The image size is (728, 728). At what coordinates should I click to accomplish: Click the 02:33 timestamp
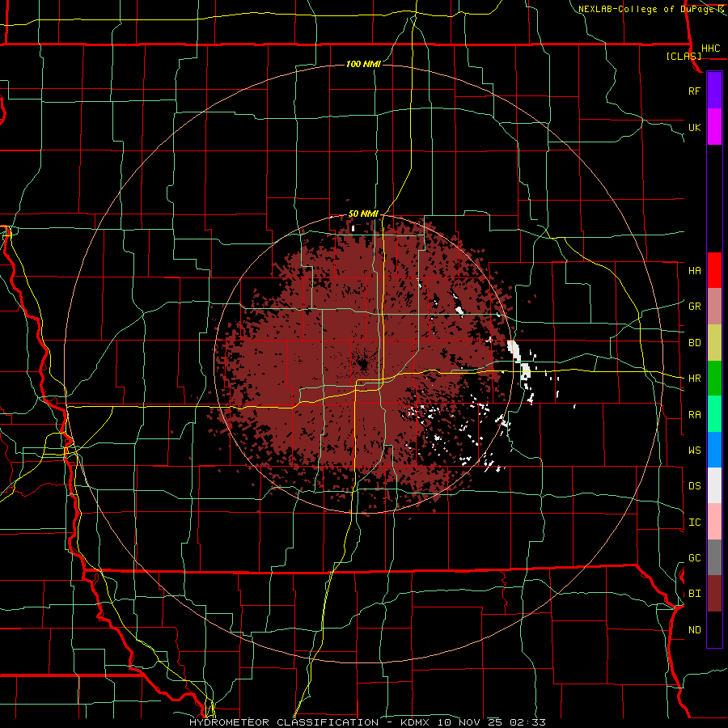pyautogui.click(x=527, y=722)
